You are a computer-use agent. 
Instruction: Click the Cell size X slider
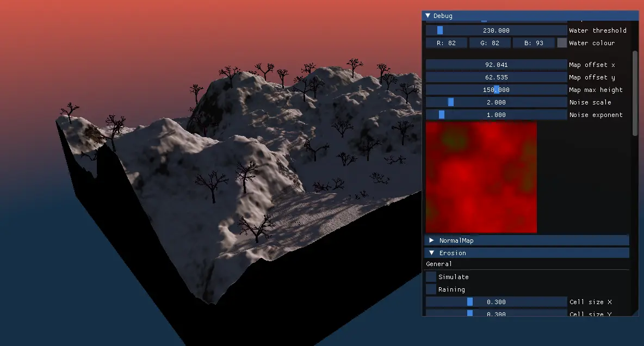pos(496,302)
